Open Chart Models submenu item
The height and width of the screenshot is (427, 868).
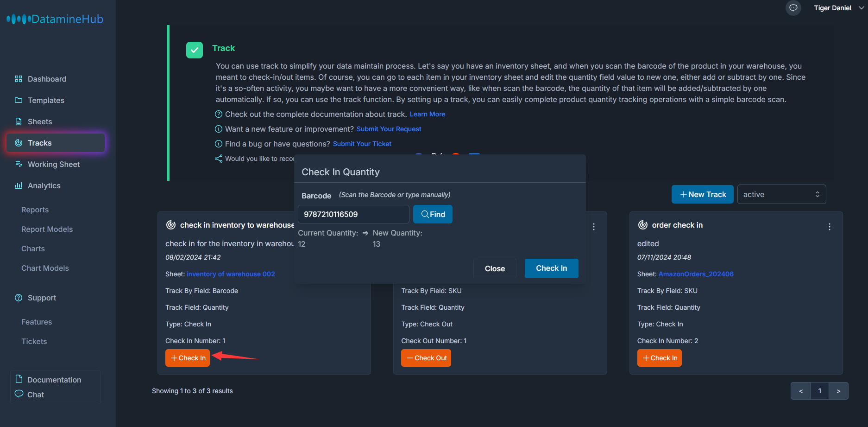coord(45,268)
